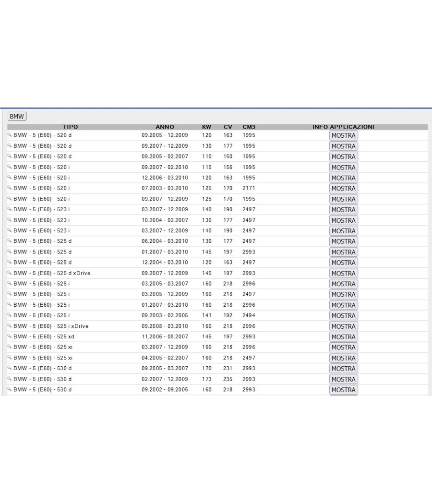Click the date cell '11.2006 - 08.2007'
The width and height of the screenshot is (432, 504).
click(x=165, y=336)
